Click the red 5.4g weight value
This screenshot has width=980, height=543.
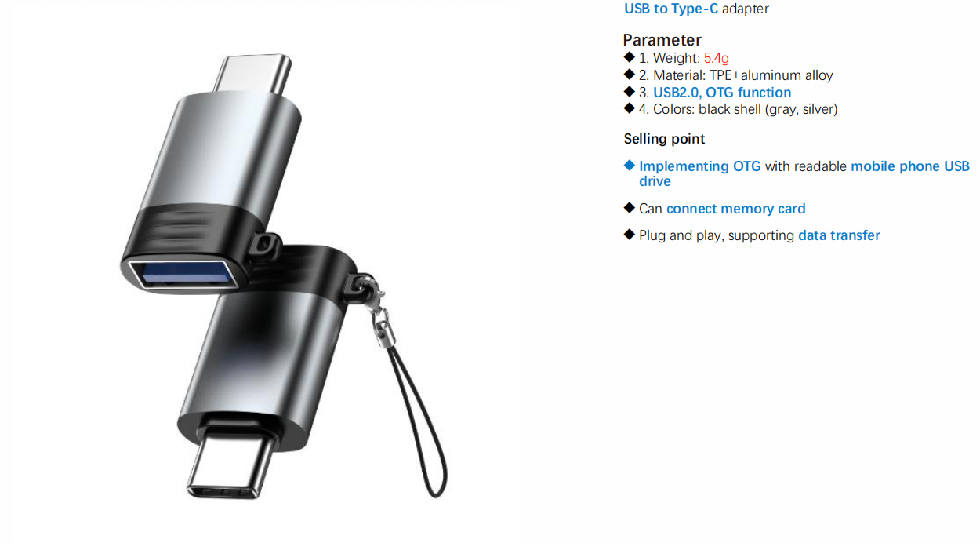click(717, 58)
